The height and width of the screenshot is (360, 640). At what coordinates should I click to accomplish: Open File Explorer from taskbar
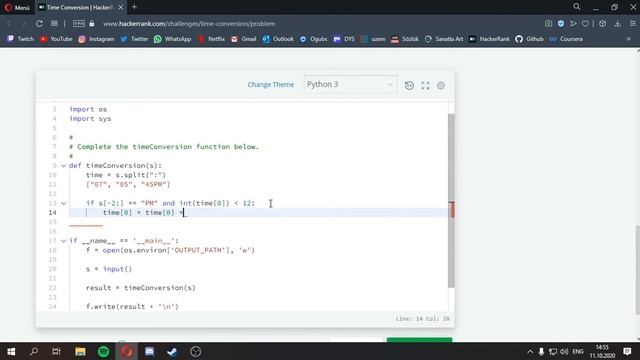click(80, 351)
